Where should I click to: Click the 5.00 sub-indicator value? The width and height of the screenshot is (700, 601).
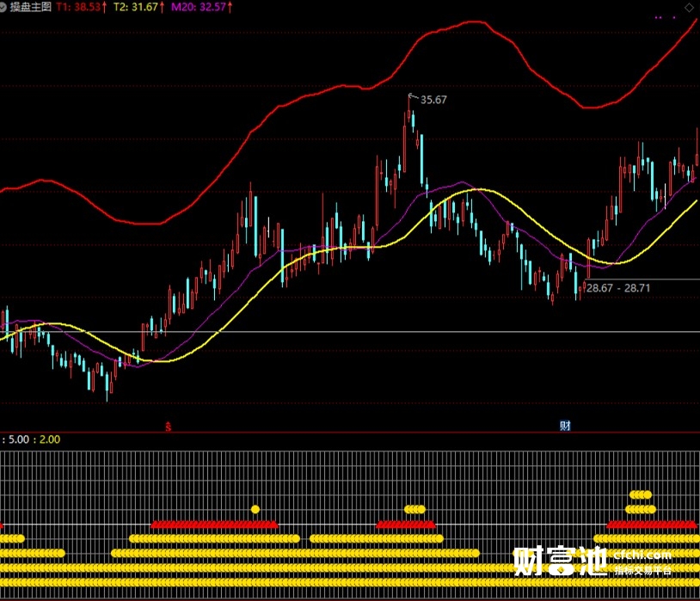tap(19, 439)
